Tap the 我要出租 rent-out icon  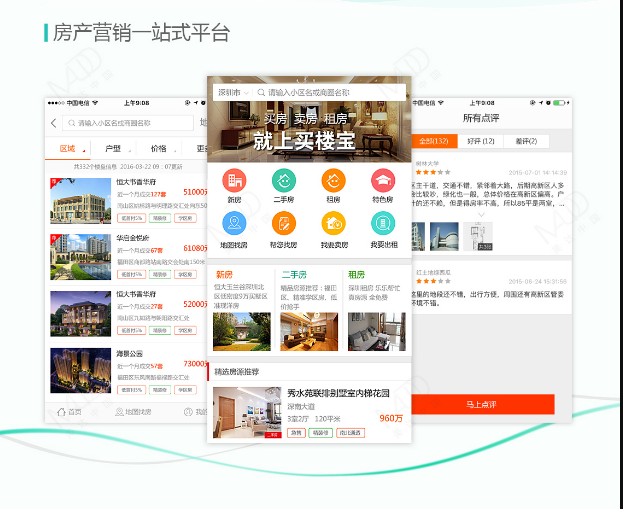pyautogui.click(x=382, y=226)
